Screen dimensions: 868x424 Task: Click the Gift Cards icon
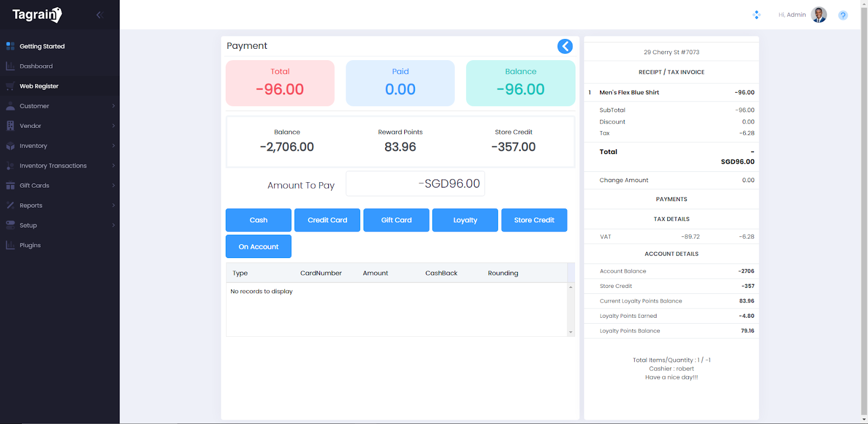pos(10,185)
